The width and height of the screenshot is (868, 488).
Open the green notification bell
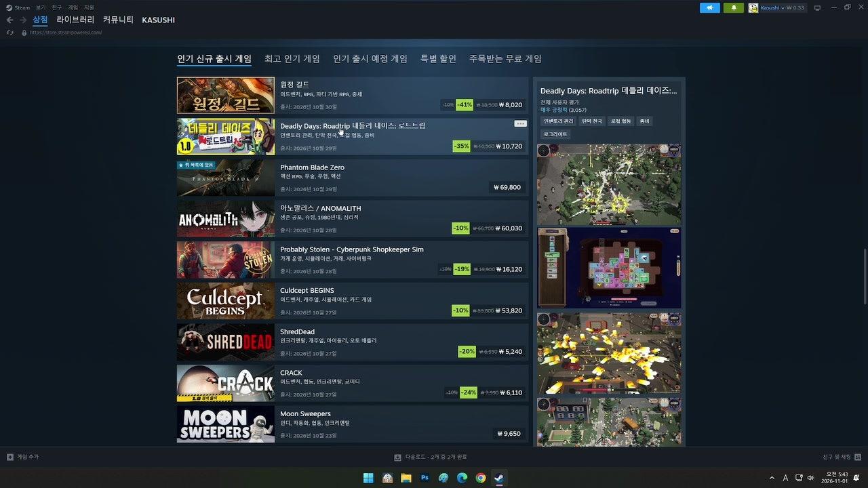click(x=734, y=7)
